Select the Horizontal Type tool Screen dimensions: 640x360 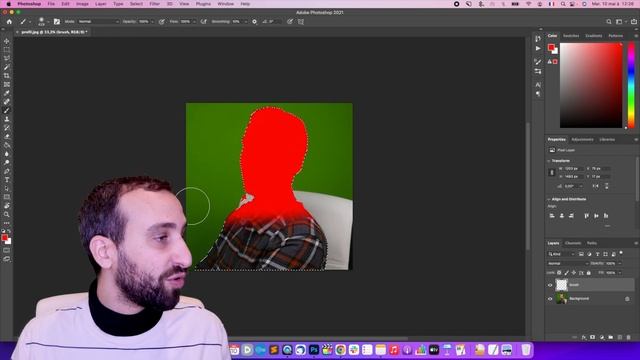7,180
